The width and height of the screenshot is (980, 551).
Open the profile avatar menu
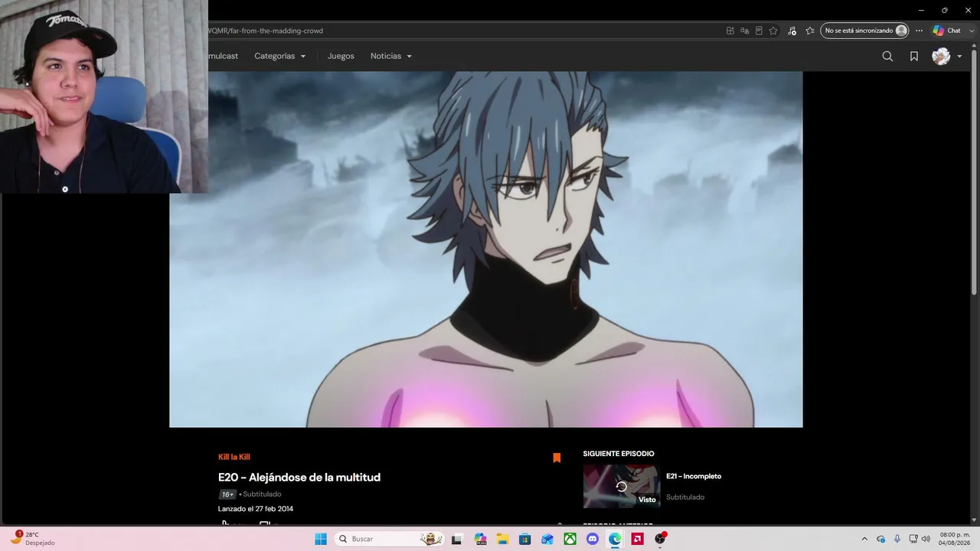[x=941, y=56]
